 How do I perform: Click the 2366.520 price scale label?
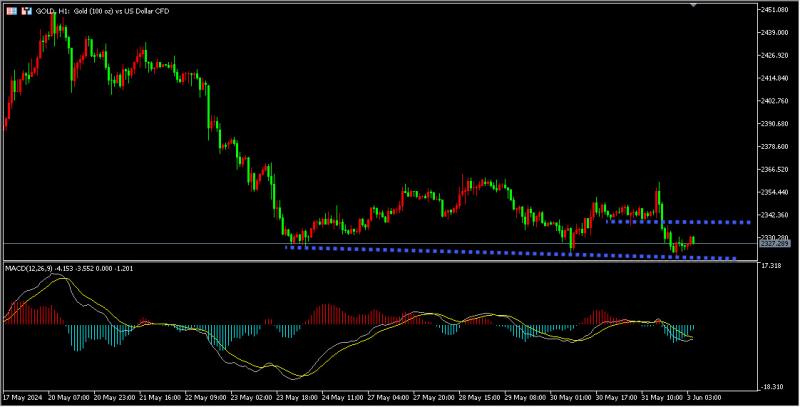(x=775, y=169)
